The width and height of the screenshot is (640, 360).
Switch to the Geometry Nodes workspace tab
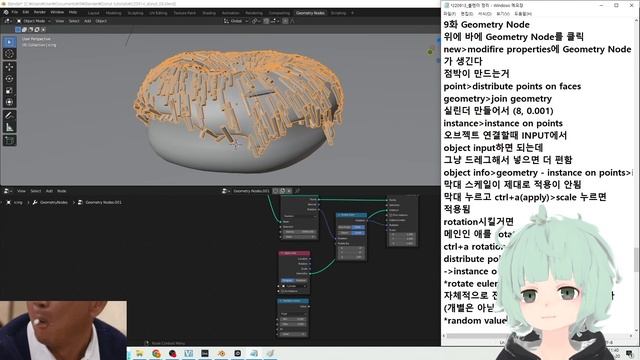(310, 13)
